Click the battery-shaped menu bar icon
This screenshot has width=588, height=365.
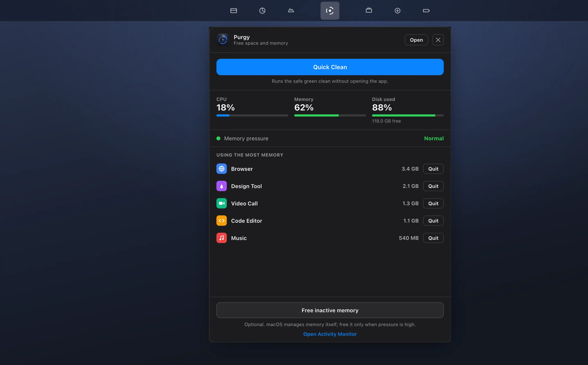coord(426,11)
